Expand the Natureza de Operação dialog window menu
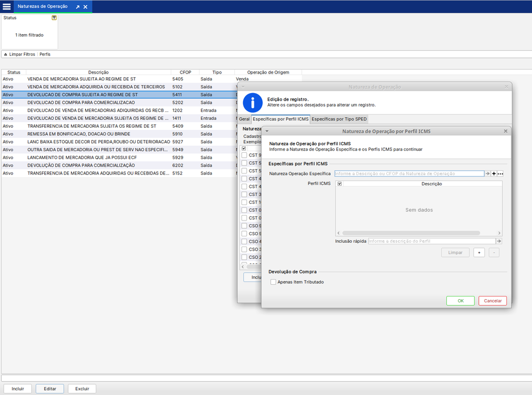Viewport: 532px width, 395px height. pyautogui.click(x=243, y=87)
